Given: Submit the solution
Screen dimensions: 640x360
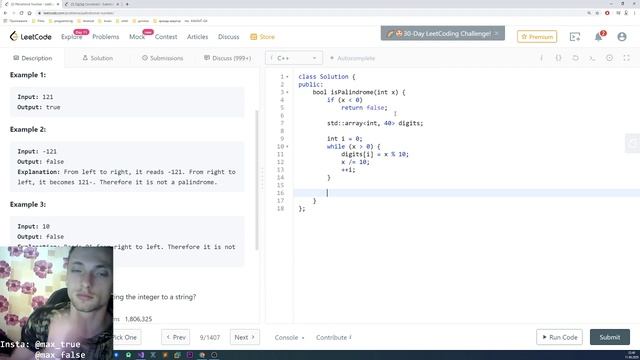Looking at the screenshot, I should pyautogui.click(x=610, y=338).
